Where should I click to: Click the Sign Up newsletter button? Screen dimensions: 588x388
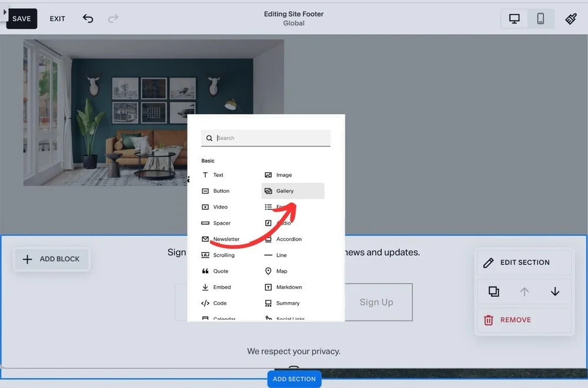click(376, 302)
